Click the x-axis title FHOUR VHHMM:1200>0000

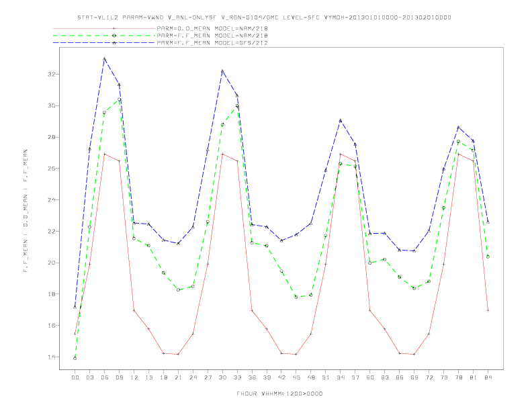click(279, 394)
